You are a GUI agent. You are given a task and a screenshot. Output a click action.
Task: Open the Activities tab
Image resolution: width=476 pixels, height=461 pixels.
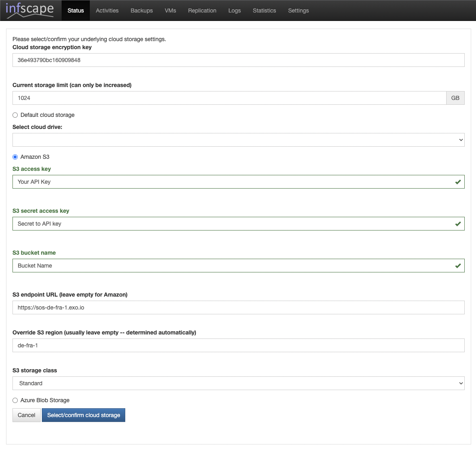pos(107,10)
